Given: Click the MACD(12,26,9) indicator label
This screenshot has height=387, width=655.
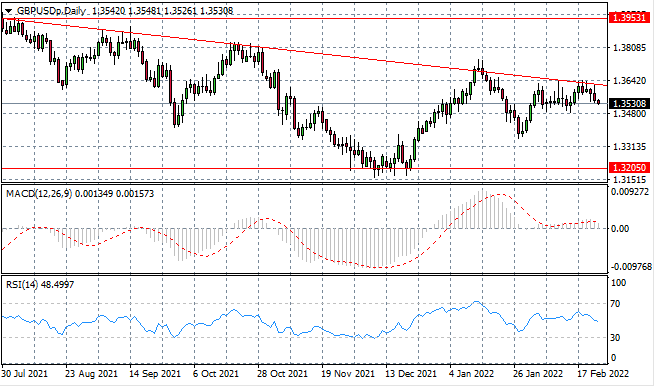Looking at the screenshot, I should tap(39, 194).
